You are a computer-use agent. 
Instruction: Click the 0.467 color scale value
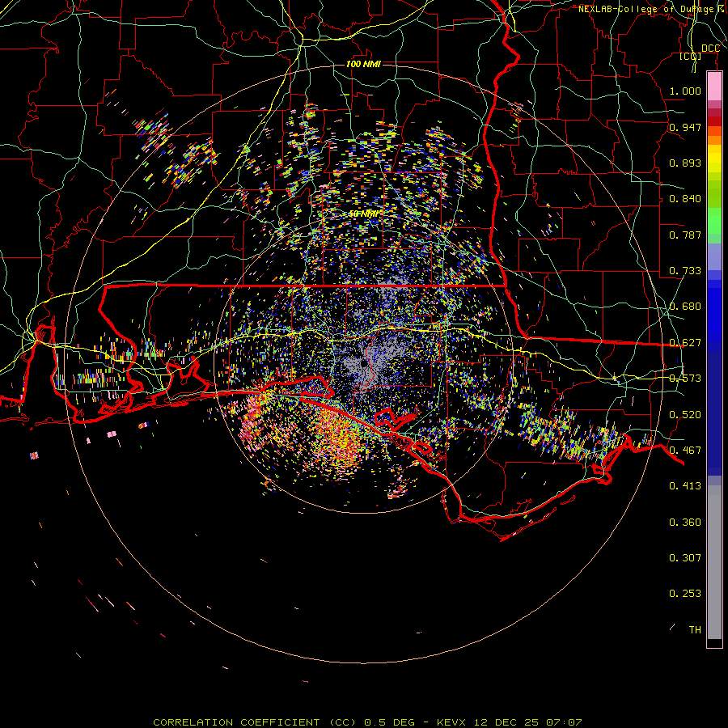[685, 451]
